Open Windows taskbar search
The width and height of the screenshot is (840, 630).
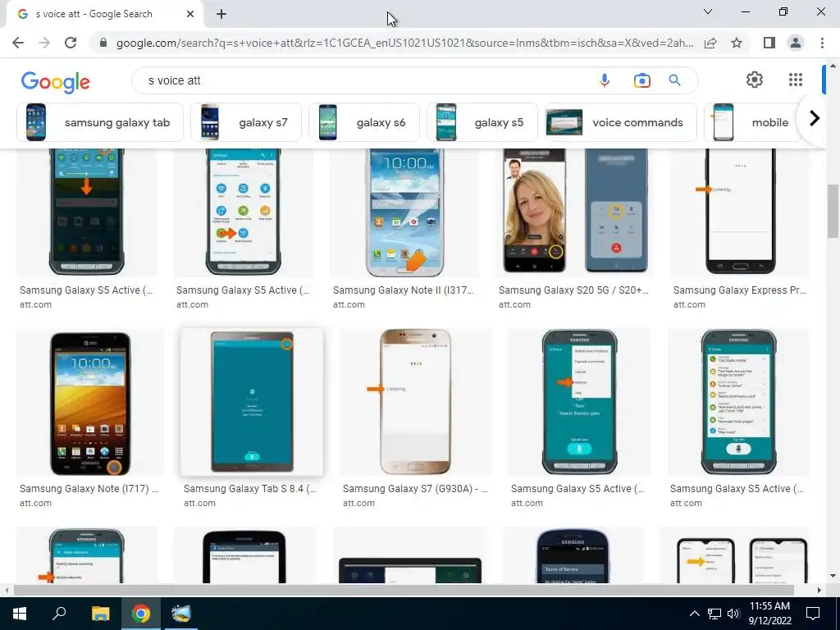59,614
